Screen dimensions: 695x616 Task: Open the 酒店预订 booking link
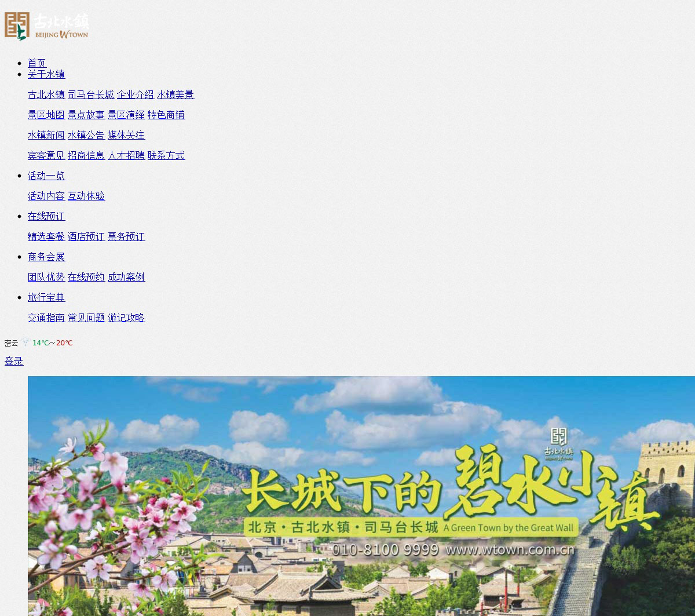(x=86, y=236)
